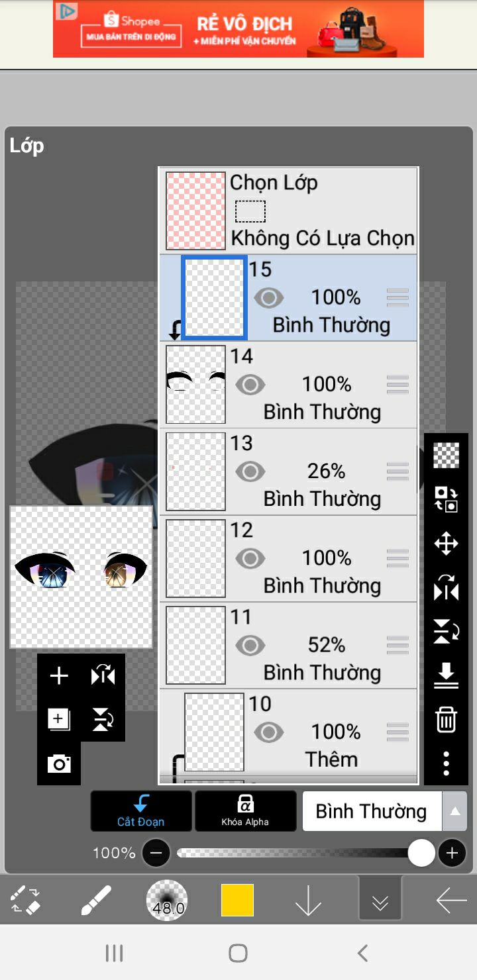
Task: Tap the brush/eraser switch icon
Action: 26,901
